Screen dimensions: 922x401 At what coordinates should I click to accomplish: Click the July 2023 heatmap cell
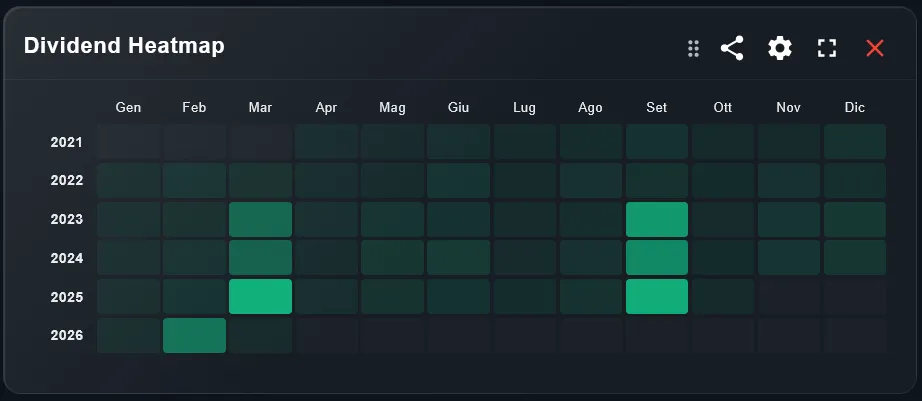pos(525,219)
